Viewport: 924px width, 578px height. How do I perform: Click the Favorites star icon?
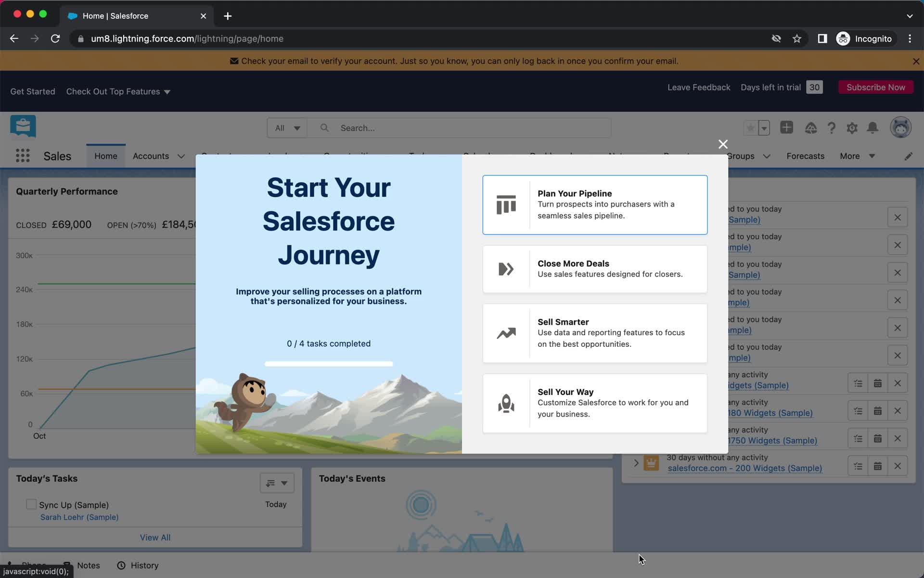[x=750, y=128]
